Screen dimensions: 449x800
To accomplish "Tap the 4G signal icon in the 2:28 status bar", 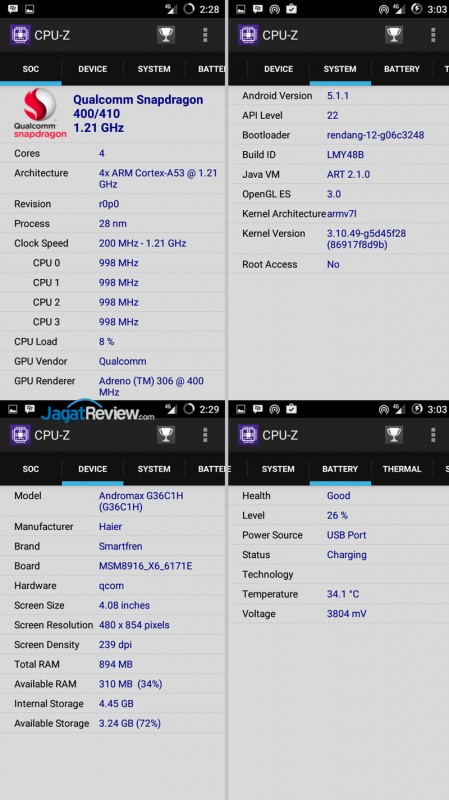I will pos(171,9).
